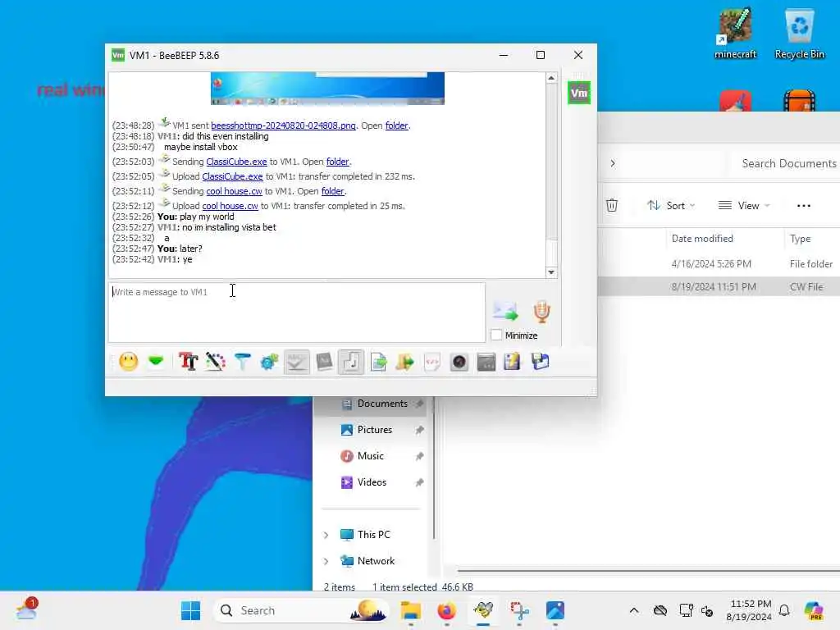
Task: Open beesshottmp-20240820-024808.png link
Action: pos(283,126)
